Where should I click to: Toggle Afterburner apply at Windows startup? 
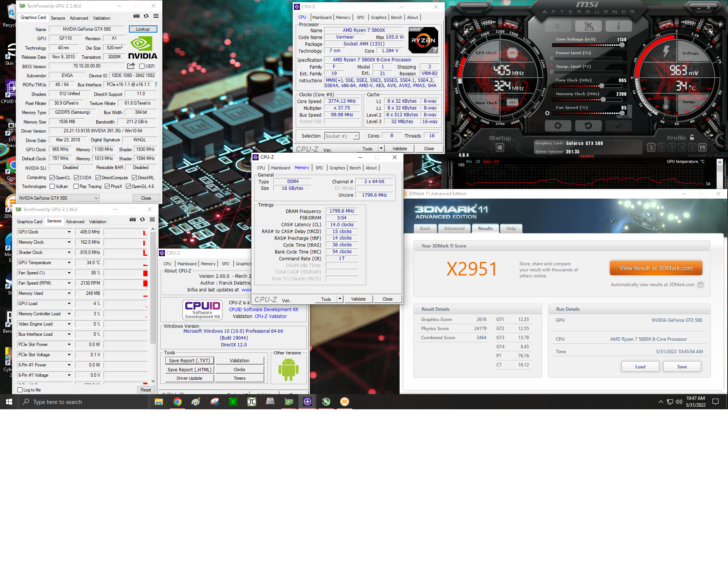[500, 147]
